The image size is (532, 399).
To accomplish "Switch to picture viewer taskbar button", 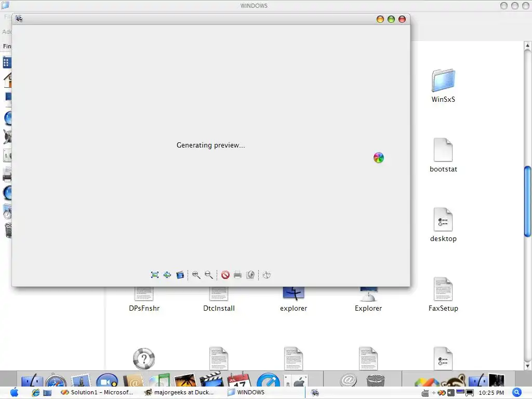I will tap(315, 393).
